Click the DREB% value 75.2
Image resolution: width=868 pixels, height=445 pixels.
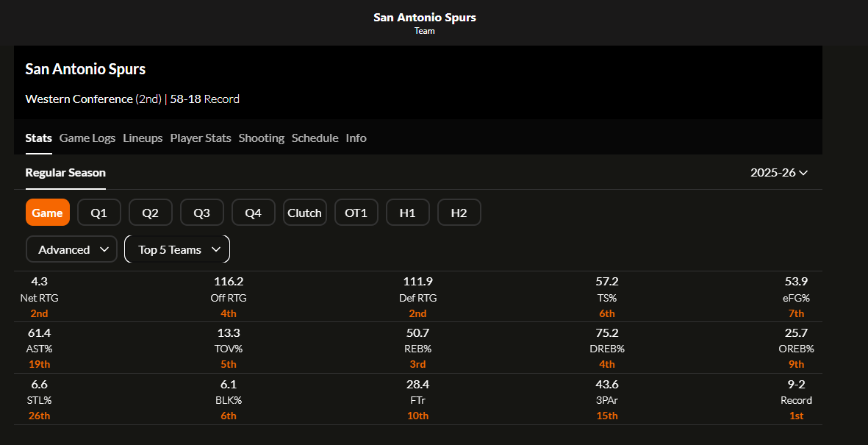(607, 333)
